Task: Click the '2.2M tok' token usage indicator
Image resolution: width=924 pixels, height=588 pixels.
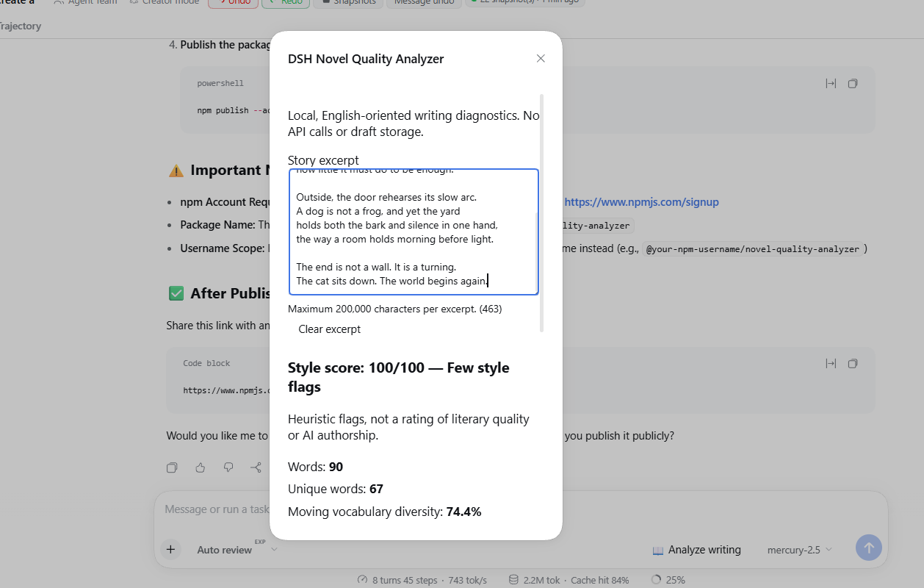Action: click(534, 580)
